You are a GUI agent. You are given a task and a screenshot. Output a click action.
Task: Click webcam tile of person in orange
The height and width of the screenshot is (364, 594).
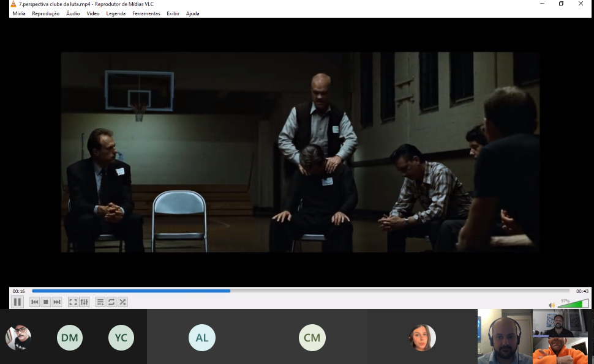coord(560,351)
